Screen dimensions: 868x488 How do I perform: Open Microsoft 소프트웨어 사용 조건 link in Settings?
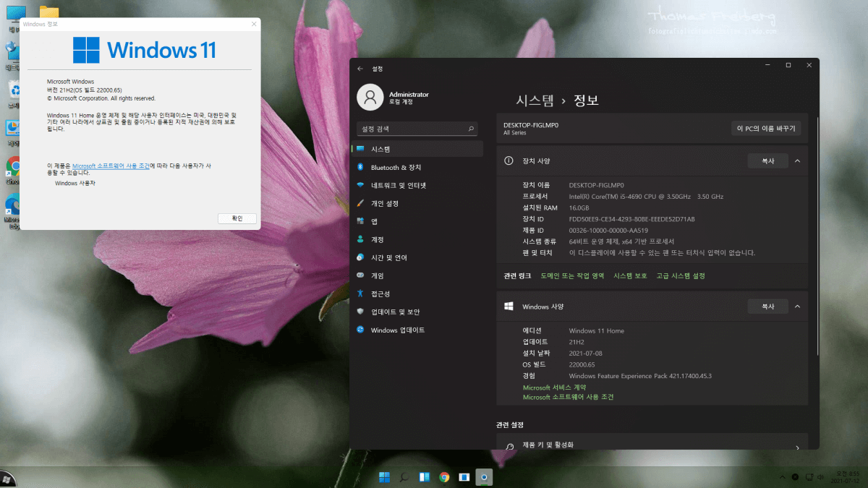click(568, 397)
